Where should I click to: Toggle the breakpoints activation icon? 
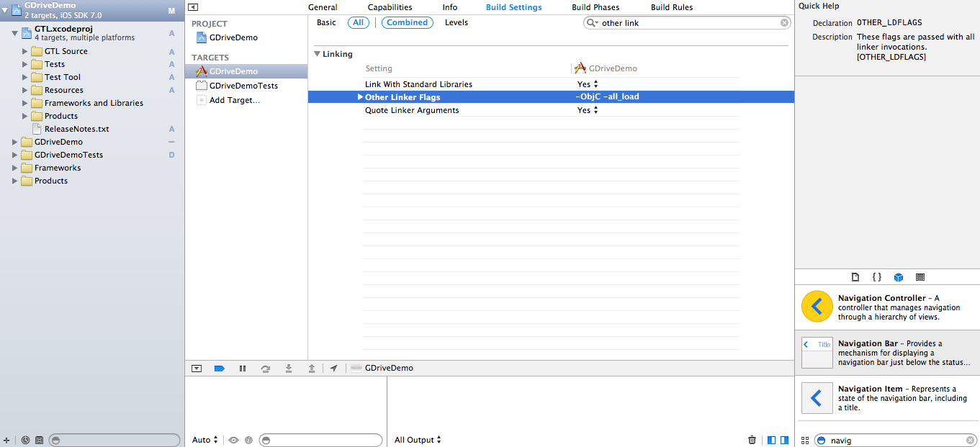[x=219, y=368]
